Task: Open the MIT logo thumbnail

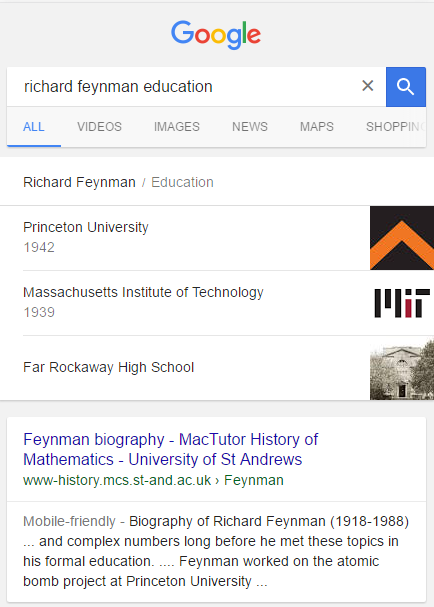Action: point(402,303)
